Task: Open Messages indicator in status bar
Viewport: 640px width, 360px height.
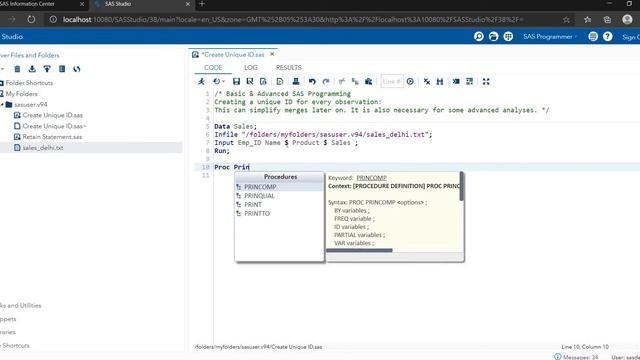Action: tap(576, 357)
